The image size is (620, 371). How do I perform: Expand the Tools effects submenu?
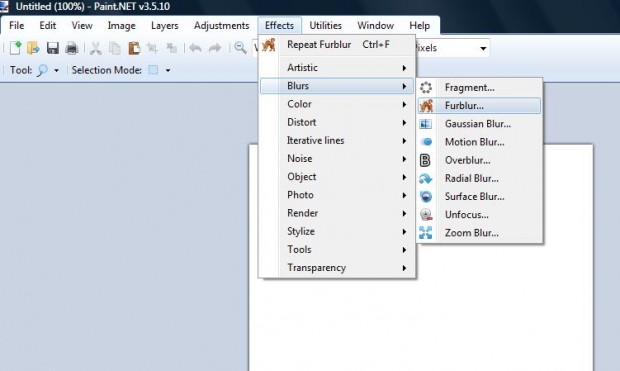tap(337, 250)
